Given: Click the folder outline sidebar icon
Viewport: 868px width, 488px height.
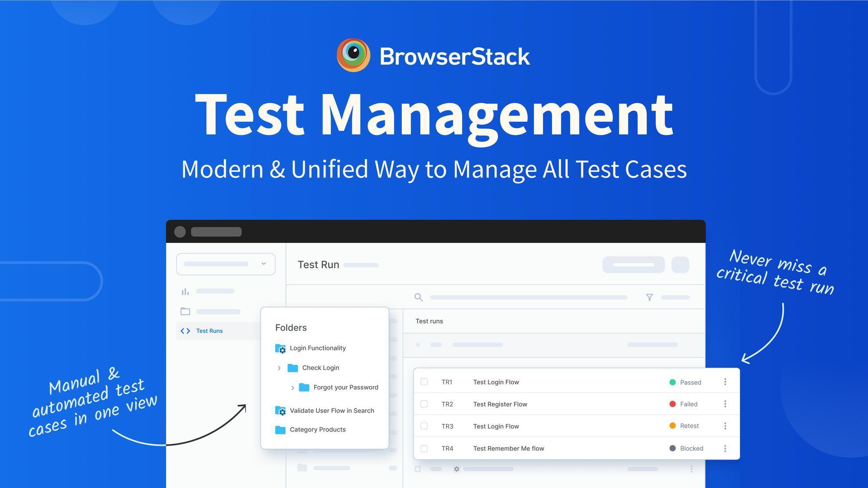Looking at the screenshot, I should (185, 311).
